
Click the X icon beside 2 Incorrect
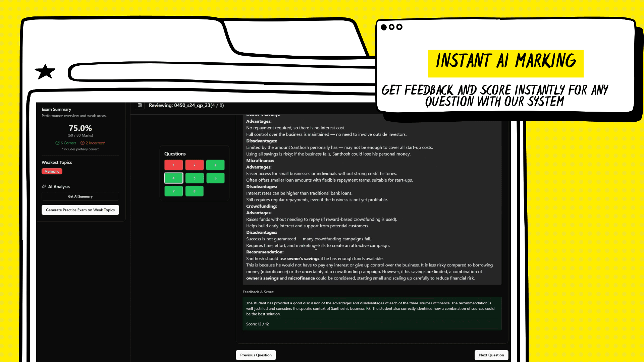tap(83, 143)
